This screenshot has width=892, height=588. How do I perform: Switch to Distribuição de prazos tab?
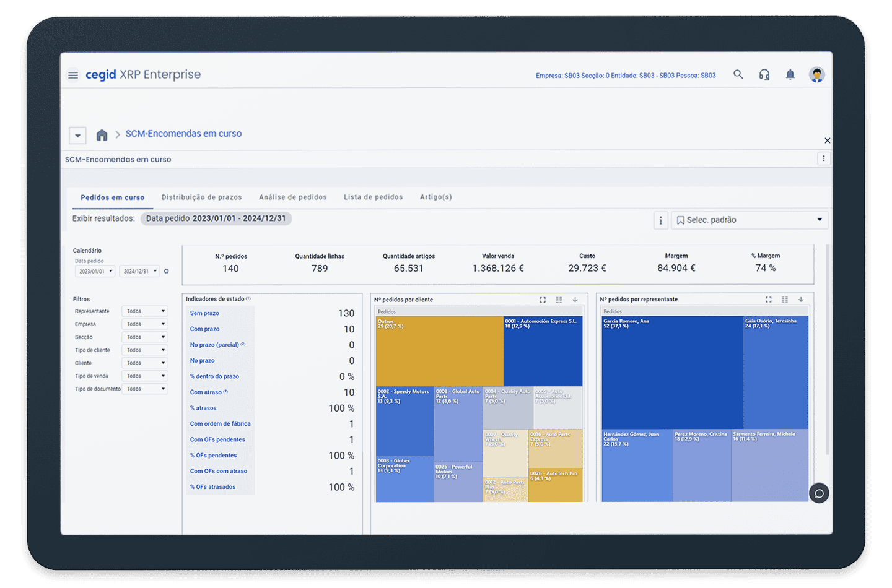point(201,197)
